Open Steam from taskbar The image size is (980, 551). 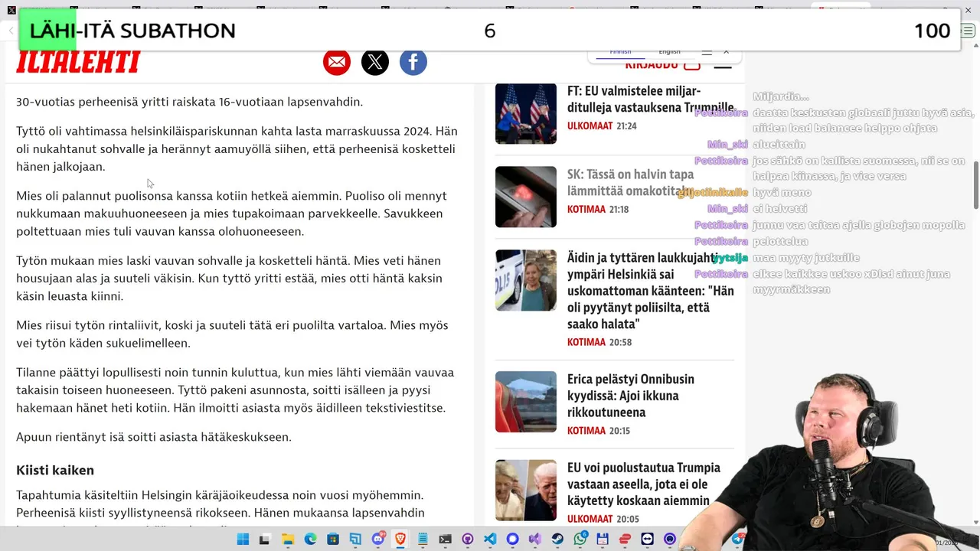click(x=557, y=540)
